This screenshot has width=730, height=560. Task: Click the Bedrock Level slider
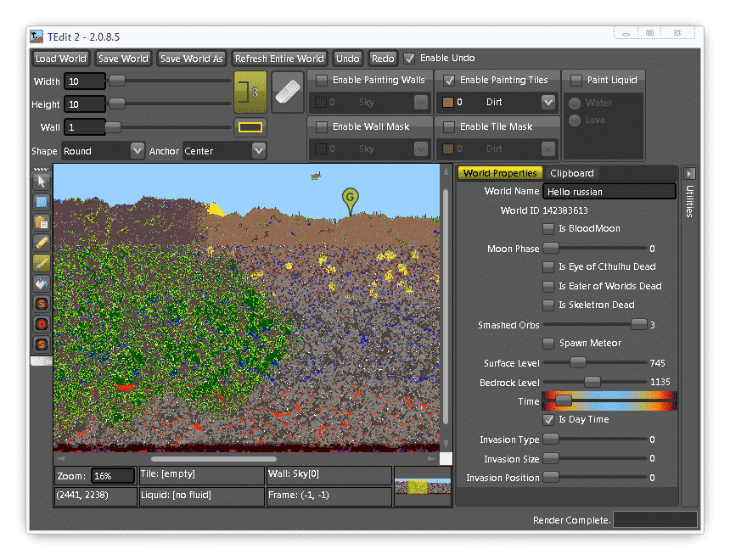(595, 382)
